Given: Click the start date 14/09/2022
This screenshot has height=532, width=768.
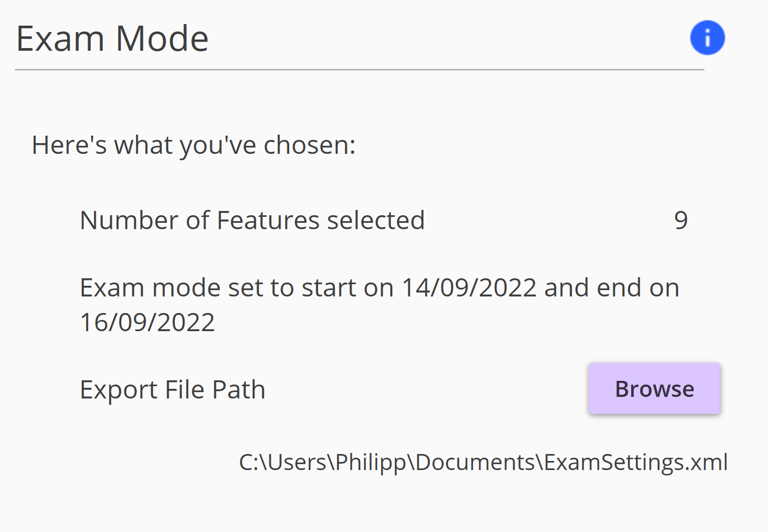Looking at the screenshot, I should [x=469, y=288].
